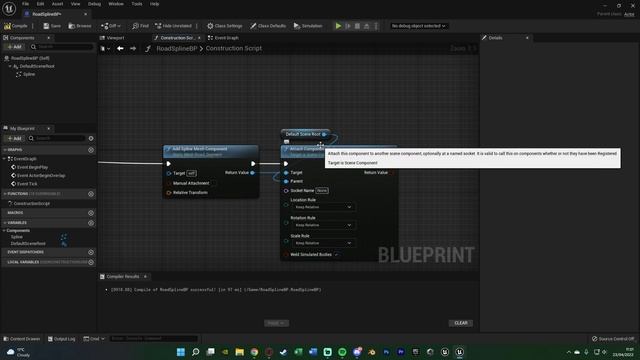Open debug object selection dropdown

click(418, 26)
